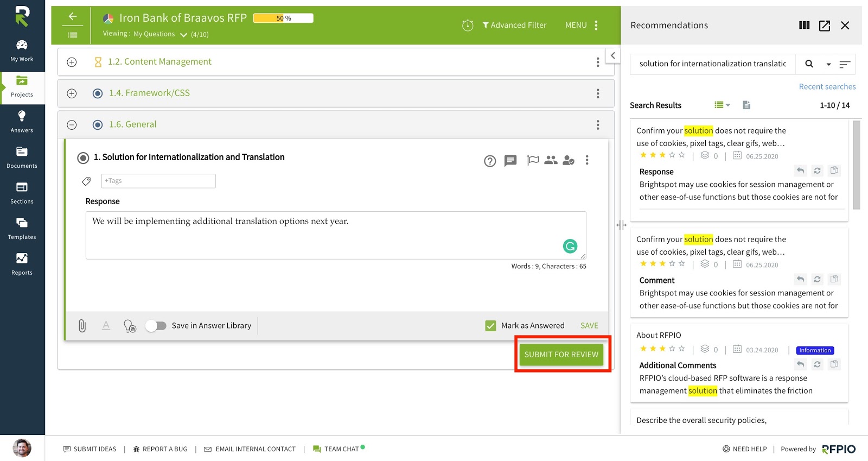Switch Recommendations to column view icon
The height and width of the screenshot is (461, 868).
(805, 25)
